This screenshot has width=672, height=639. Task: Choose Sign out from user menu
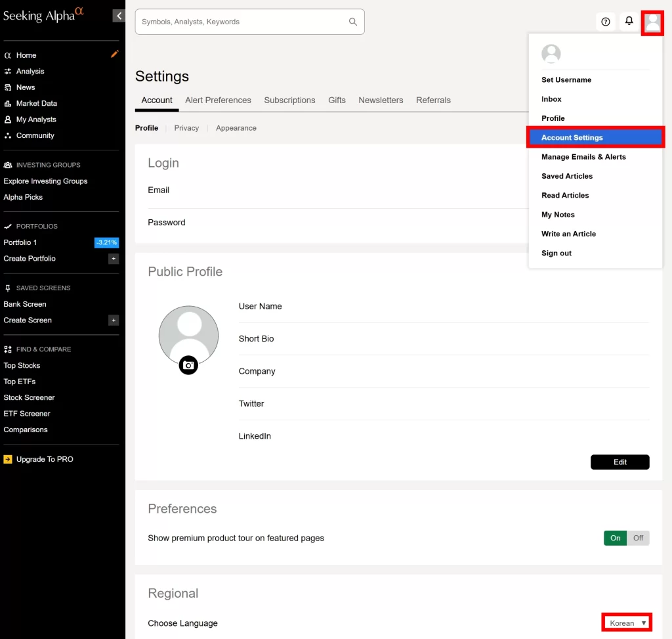click(556, 253)
